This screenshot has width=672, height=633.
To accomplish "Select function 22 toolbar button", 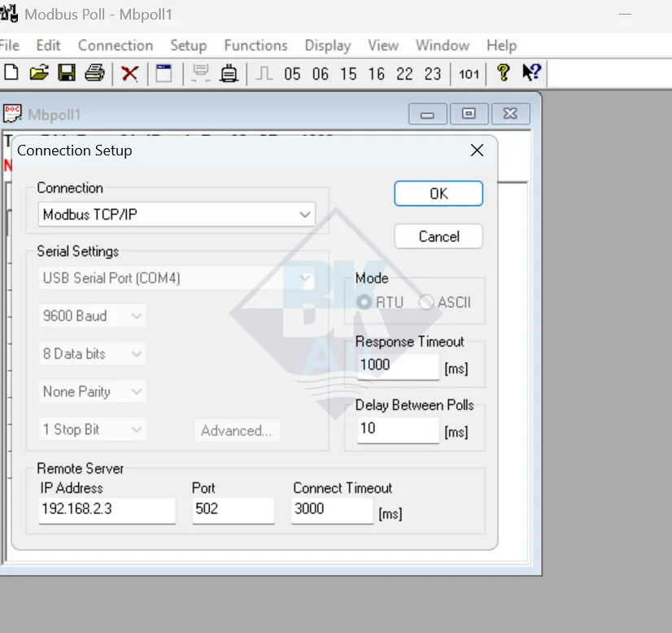I will pos(404,74).
